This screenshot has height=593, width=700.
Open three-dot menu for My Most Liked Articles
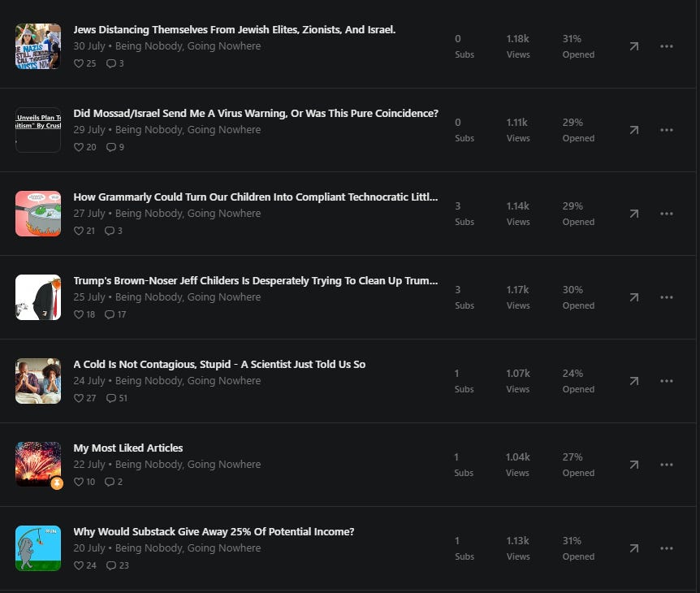pos(667,465)
